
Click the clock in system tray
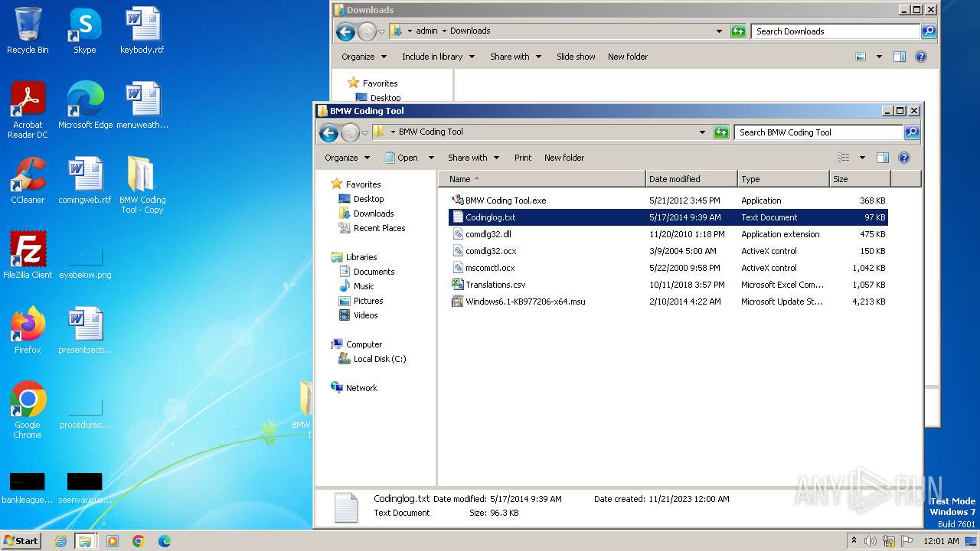pos(941,541)
